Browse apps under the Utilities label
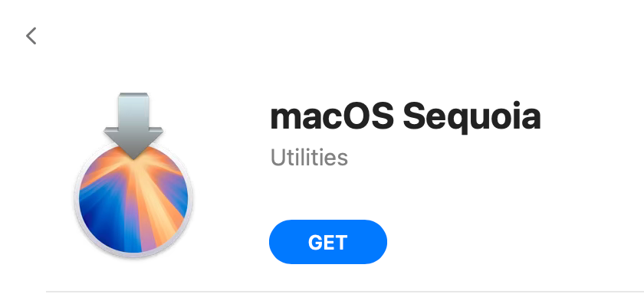 pyautogui.click(x=309, y=157)
